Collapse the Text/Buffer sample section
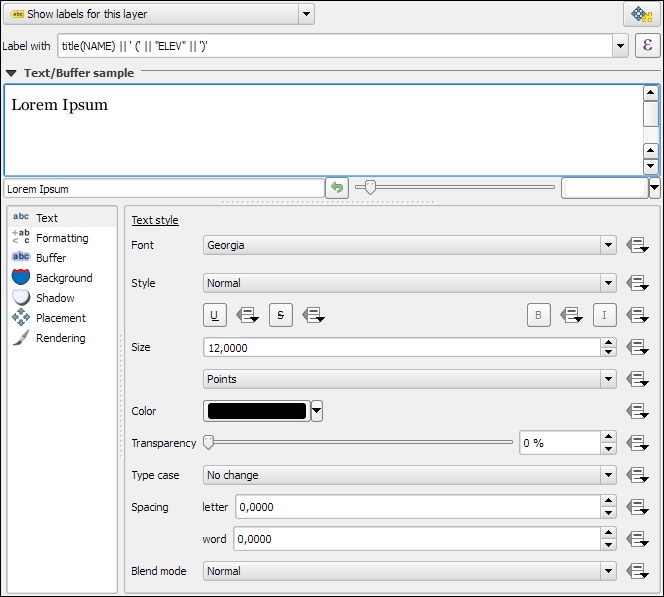 (11, 73)
